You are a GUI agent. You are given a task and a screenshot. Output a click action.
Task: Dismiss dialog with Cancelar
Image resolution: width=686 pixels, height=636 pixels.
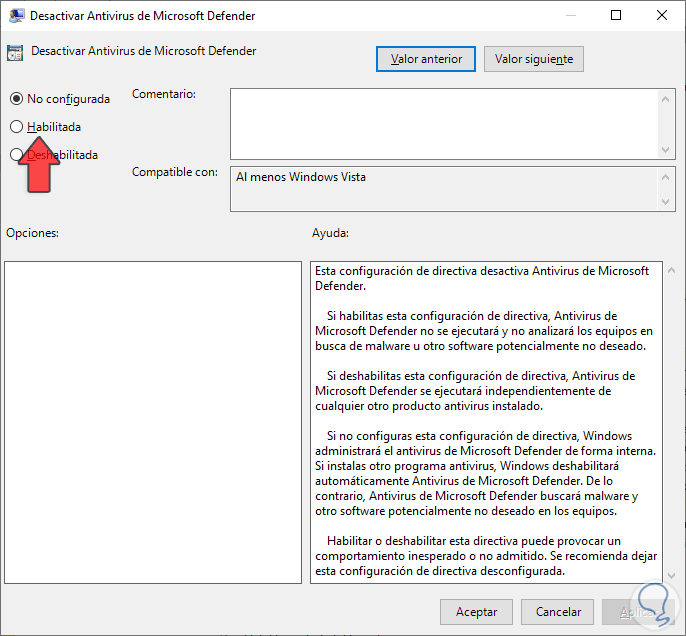[x=558, y=612]
